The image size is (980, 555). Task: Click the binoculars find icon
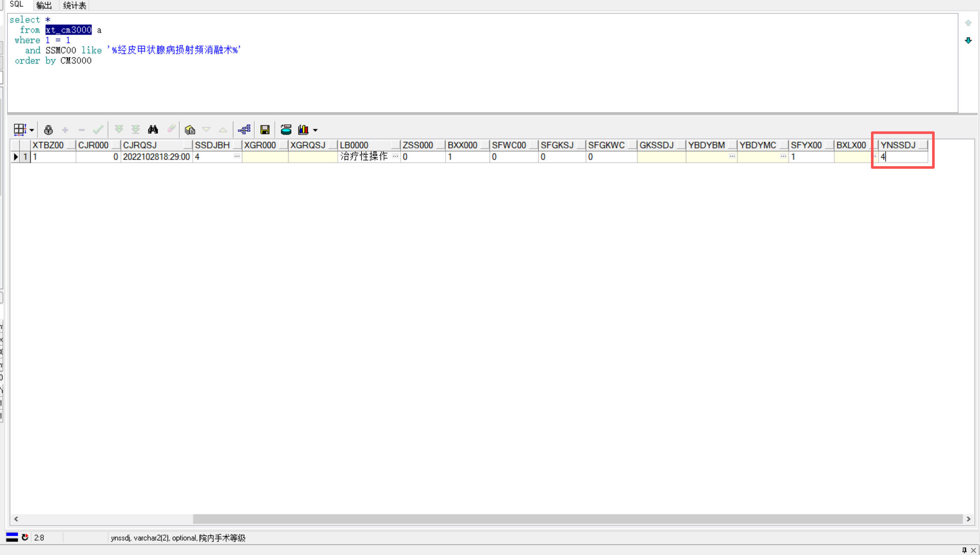click(x=153, y=129)
